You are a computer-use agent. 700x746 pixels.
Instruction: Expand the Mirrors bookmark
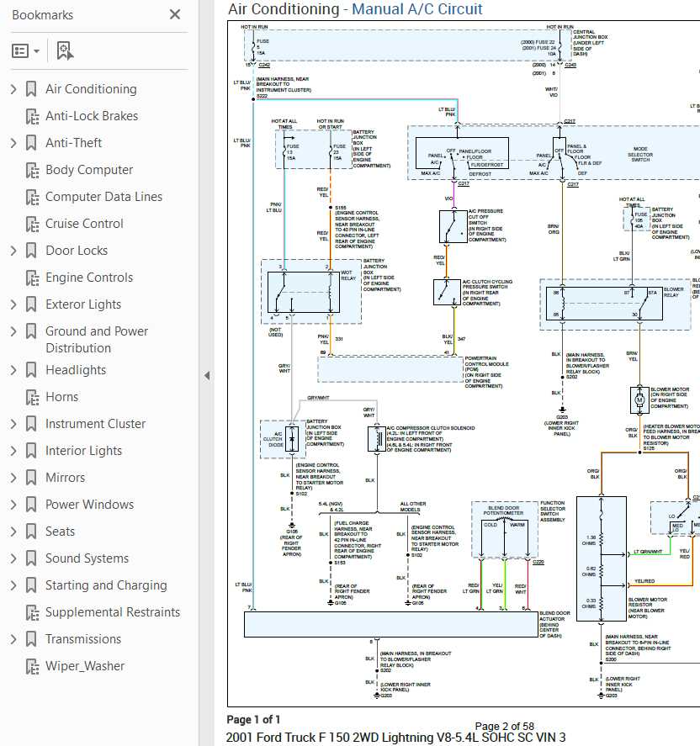(x=13, y=477)
